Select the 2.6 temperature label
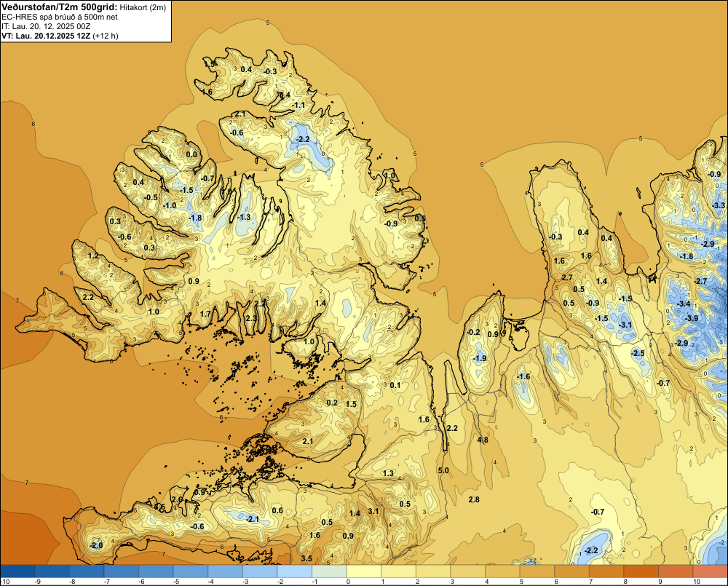 tap(177, 499)
